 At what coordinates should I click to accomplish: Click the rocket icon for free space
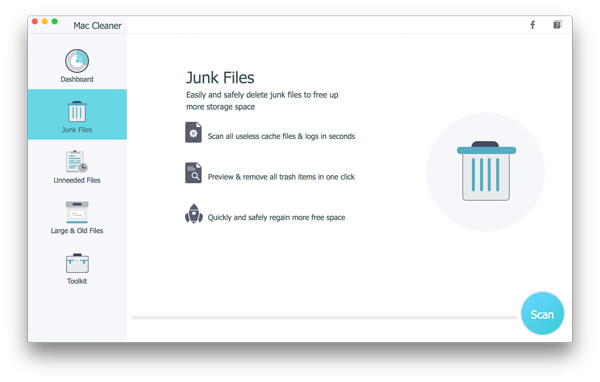pyautogui.click(x=194, y=214)
